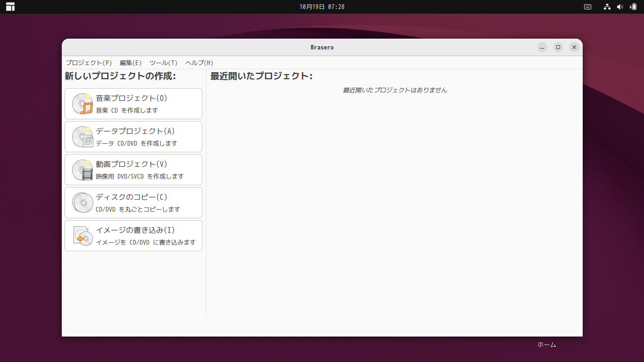Choose the 動画プロジェクト video DVD option

click(x=133, y=170)
